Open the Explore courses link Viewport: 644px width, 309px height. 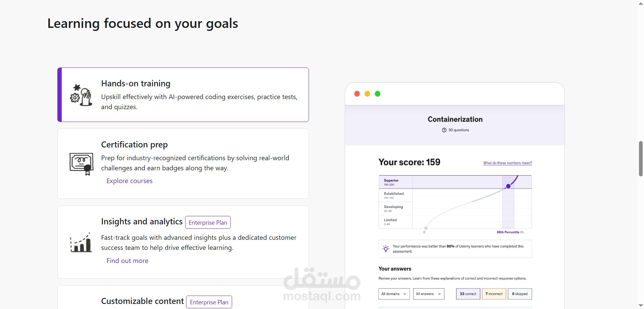[129, 181]
